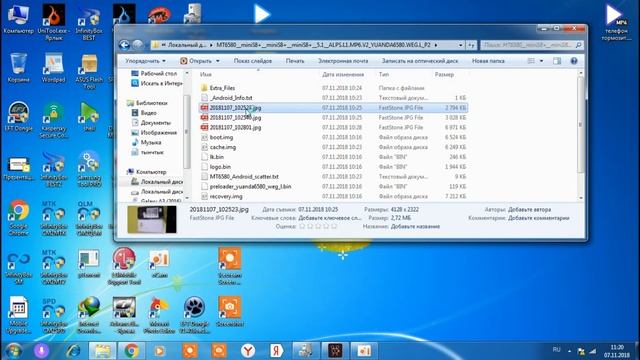Click Новая папка in the toolbar
640x360 pixels.
click(x=488, y=61)
